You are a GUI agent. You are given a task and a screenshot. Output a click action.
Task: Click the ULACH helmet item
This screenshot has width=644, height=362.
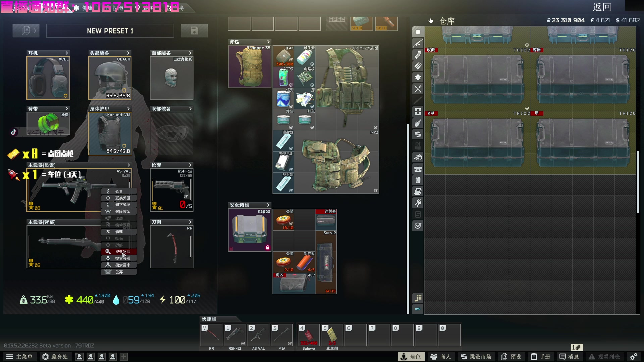pyautogui.click(x=110, y=78)
